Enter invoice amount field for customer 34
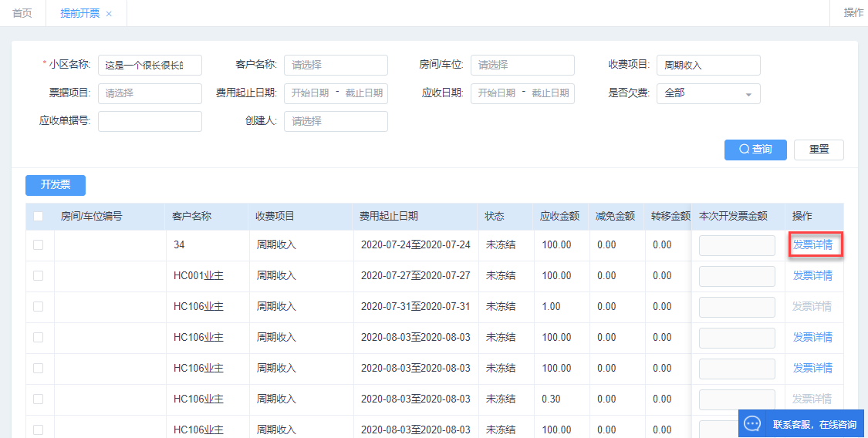This screenshot has width=868, height=438. [737, 245]
